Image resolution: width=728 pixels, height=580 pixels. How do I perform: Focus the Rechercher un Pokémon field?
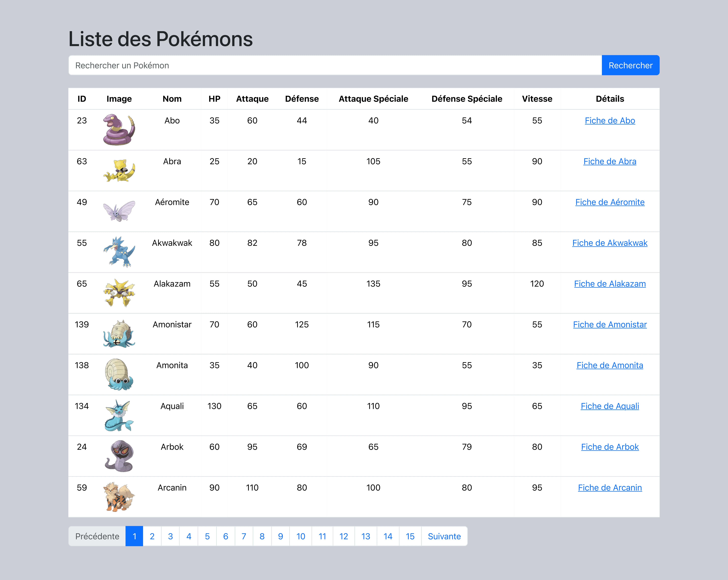pos(335,65)
